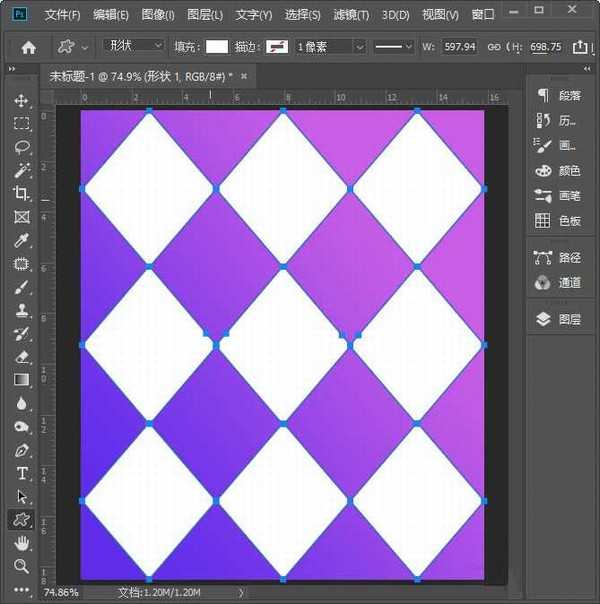Select the Hand tool
Image resolution: width=600 pixels, height=604 pixels.
pos(21,543)
